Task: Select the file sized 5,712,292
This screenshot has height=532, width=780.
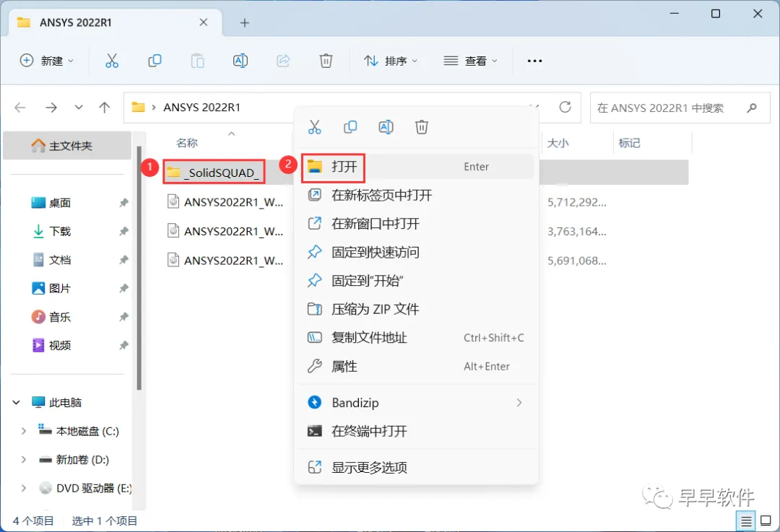Action: coord(225,202)
